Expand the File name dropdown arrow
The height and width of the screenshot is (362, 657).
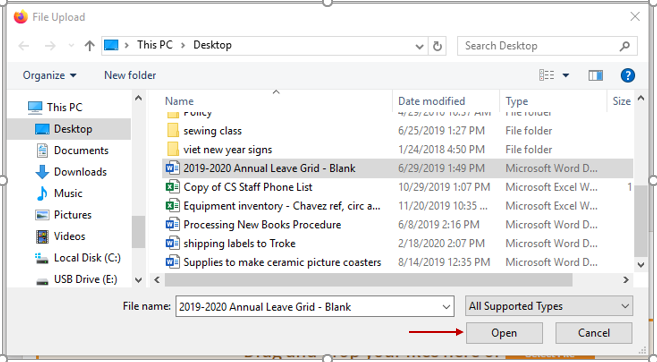pyautogui.click(x=447, y=307)
